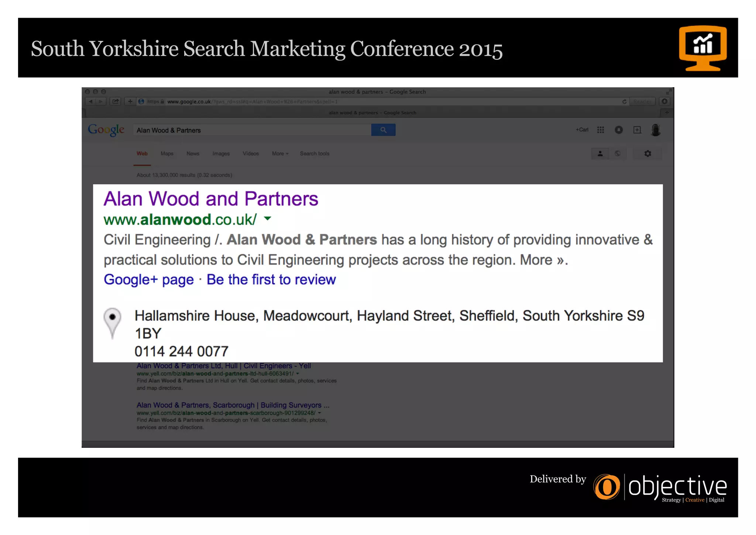Switch to the News tab

point(193,154)
